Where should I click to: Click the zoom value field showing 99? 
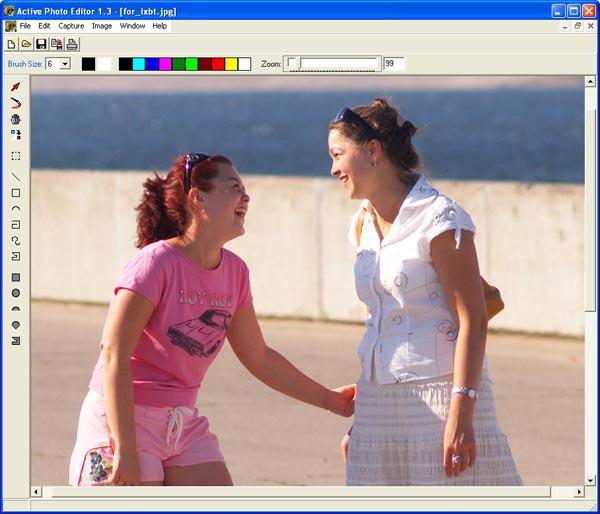tap(394, 64)
